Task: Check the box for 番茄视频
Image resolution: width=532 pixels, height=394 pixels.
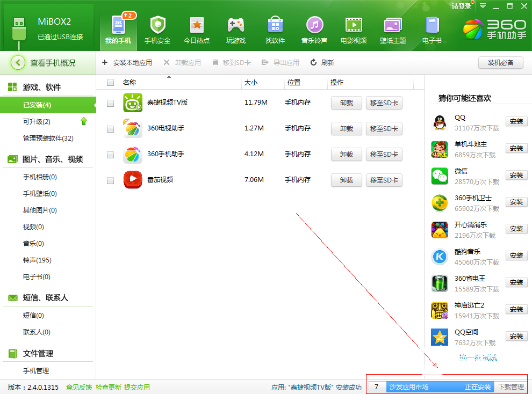Action: 110,180
